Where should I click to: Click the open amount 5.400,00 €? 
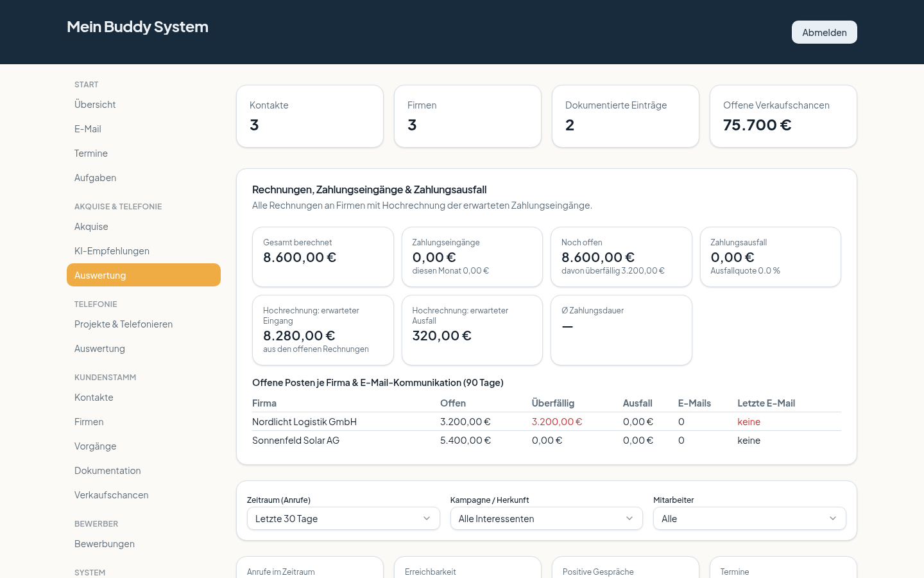click(x=465, y=441)
